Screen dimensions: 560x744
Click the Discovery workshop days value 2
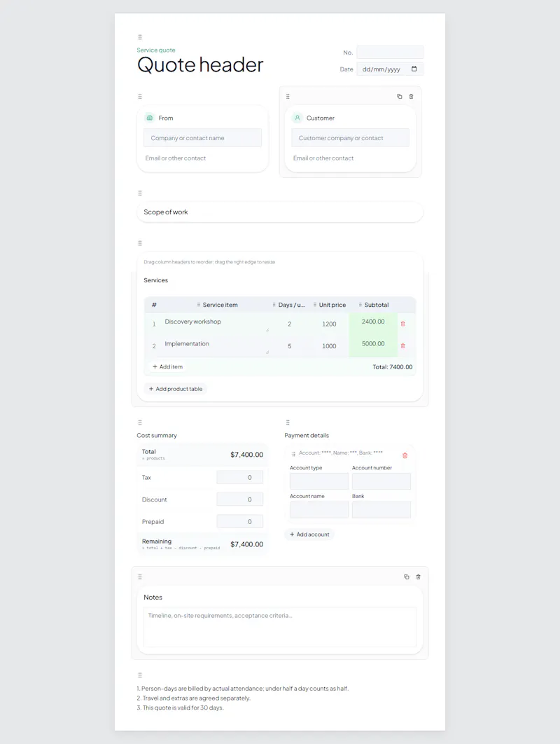290,324
